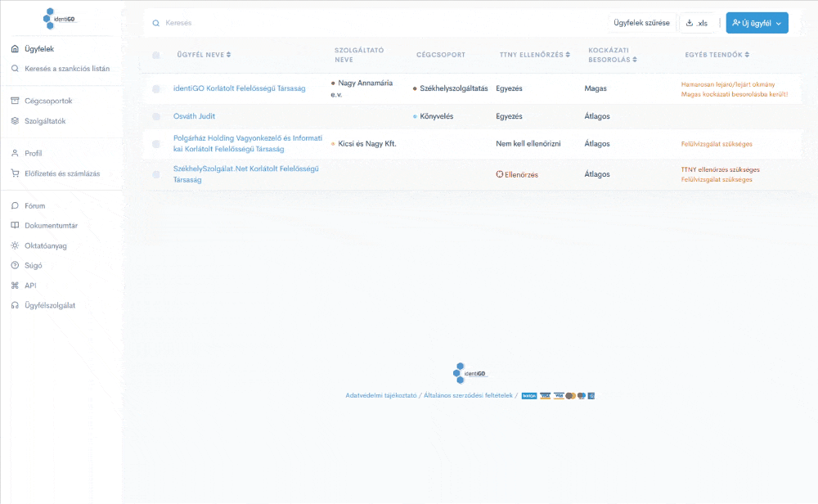Open Általános szerződési feltételek footer link
This screenshot has width=818, height=504.
468,395
